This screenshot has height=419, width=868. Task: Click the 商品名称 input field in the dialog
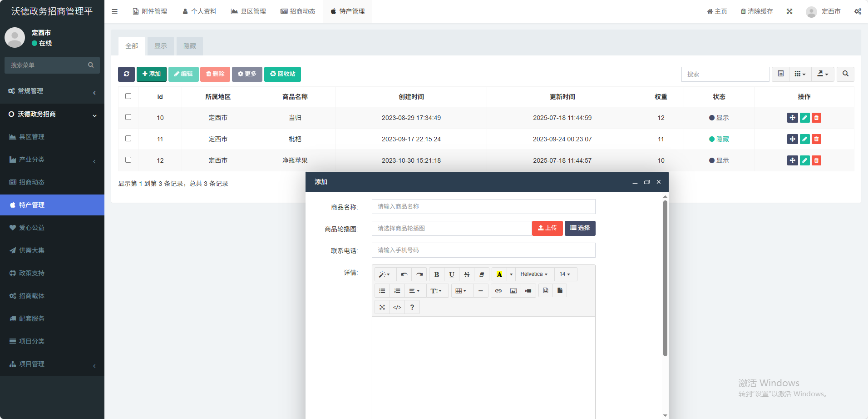tap(483, 206)
